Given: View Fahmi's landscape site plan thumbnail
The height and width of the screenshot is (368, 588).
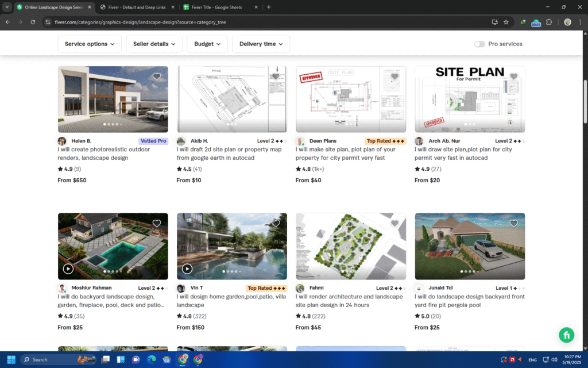Looking at the screenshot, I should [351, 246].
